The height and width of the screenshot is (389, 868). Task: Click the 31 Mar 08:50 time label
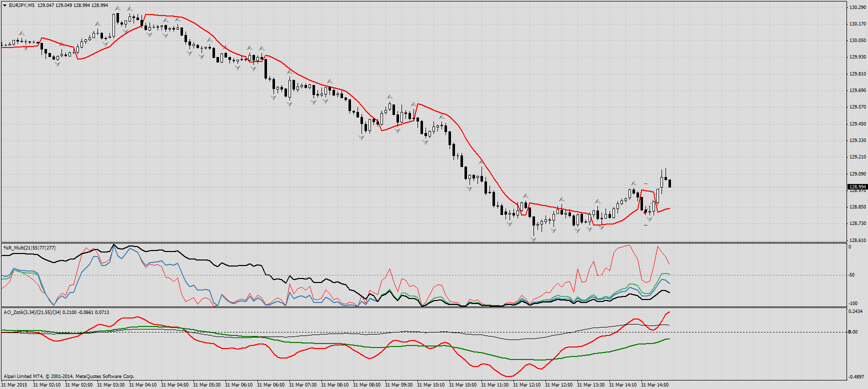click(x=367, y=385)
